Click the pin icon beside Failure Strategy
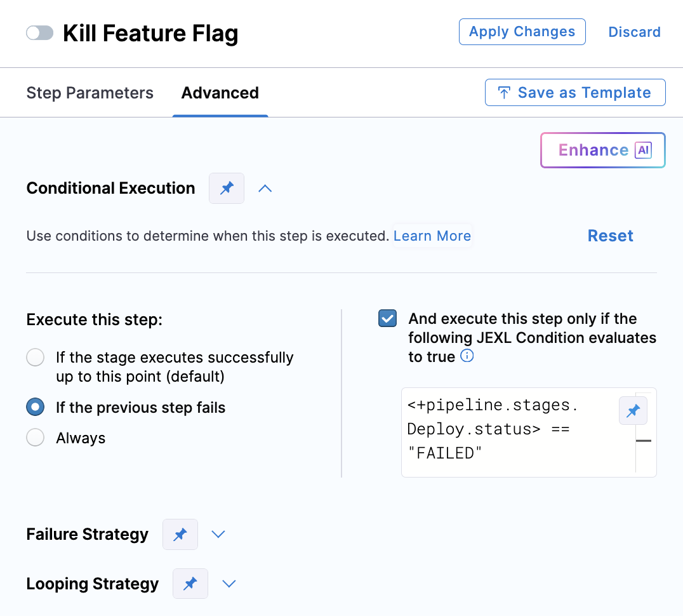Viewport: 683px width, 616px height. tap(180, 535)
